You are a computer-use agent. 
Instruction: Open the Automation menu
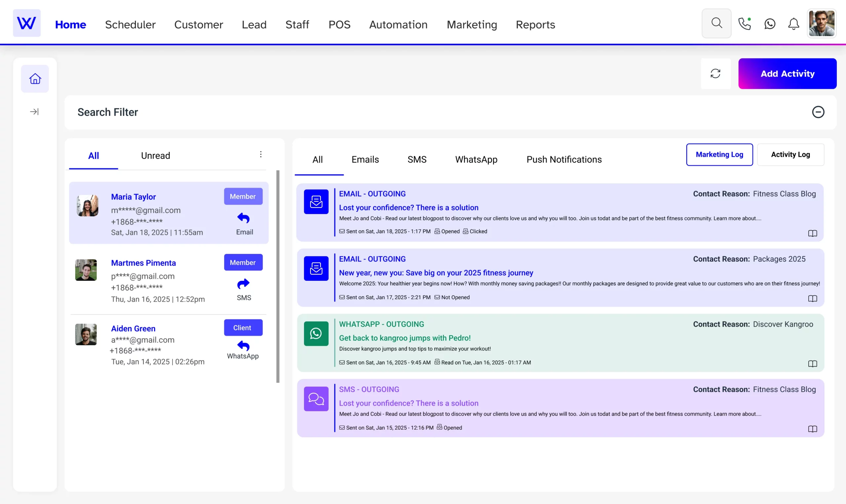click(x=398, y=24)
